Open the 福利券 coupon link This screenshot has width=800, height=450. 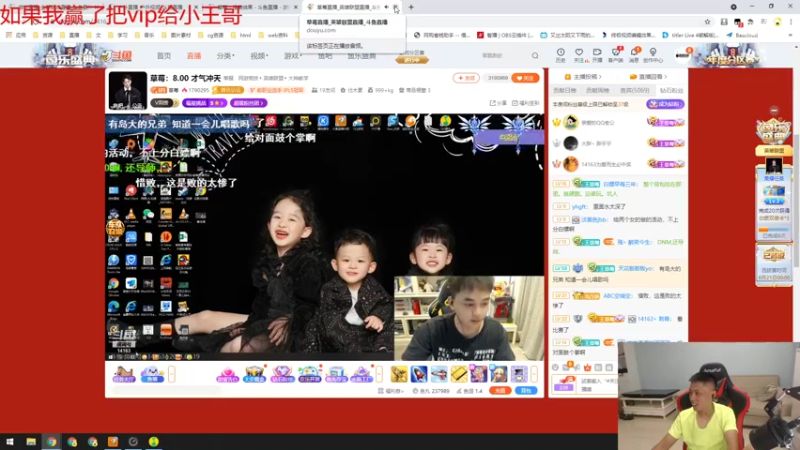click(x=391, y=391)
